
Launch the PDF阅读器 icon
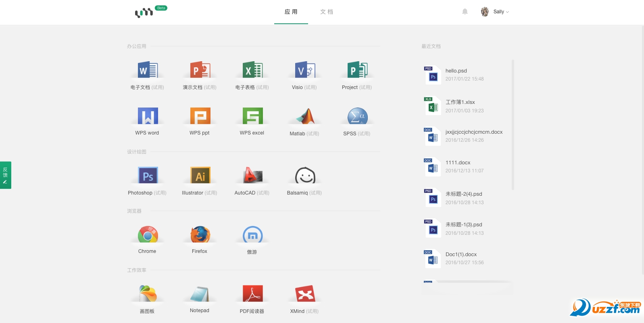[x=252, y=294]
